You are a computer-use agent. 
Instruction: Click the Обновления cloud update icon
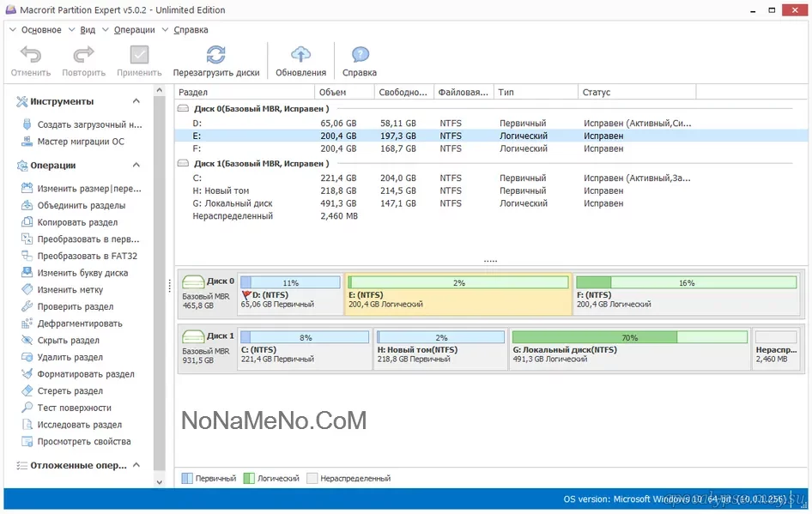(300, 56)
